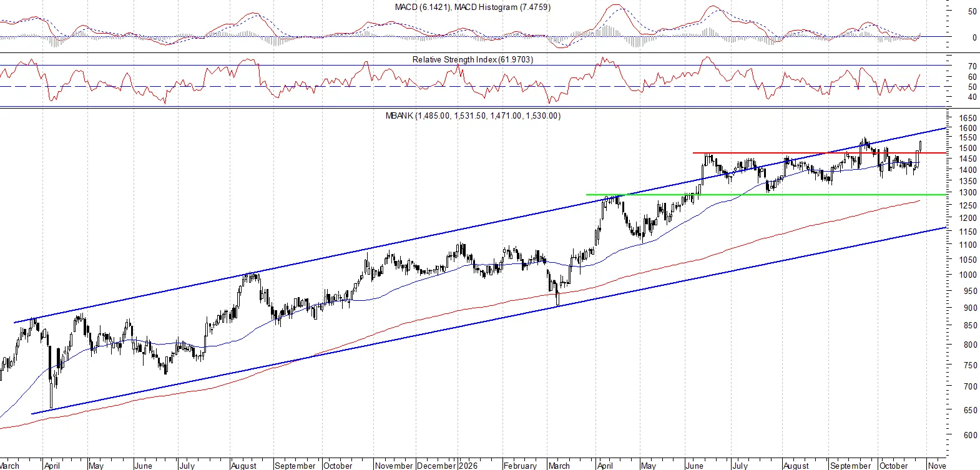Click the March 2026 month label
This screenshot has height=470, width=980.
[x=559, y=466]
